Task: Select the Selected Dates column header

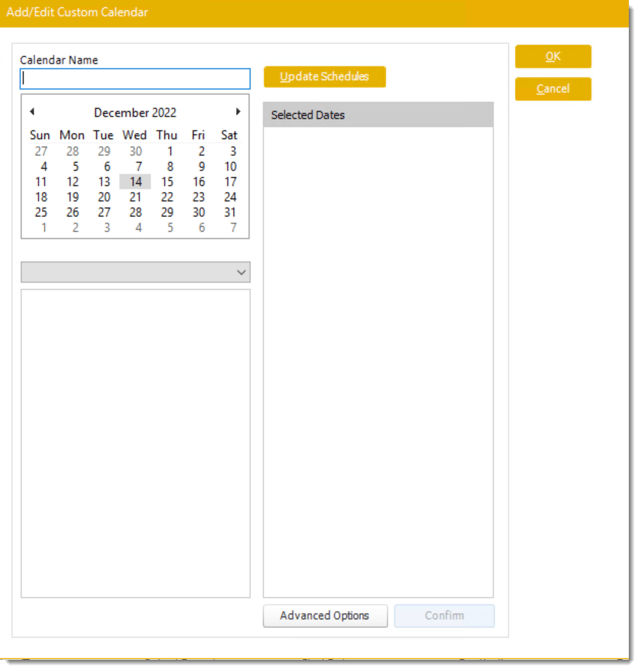Action: click(378, 115)
